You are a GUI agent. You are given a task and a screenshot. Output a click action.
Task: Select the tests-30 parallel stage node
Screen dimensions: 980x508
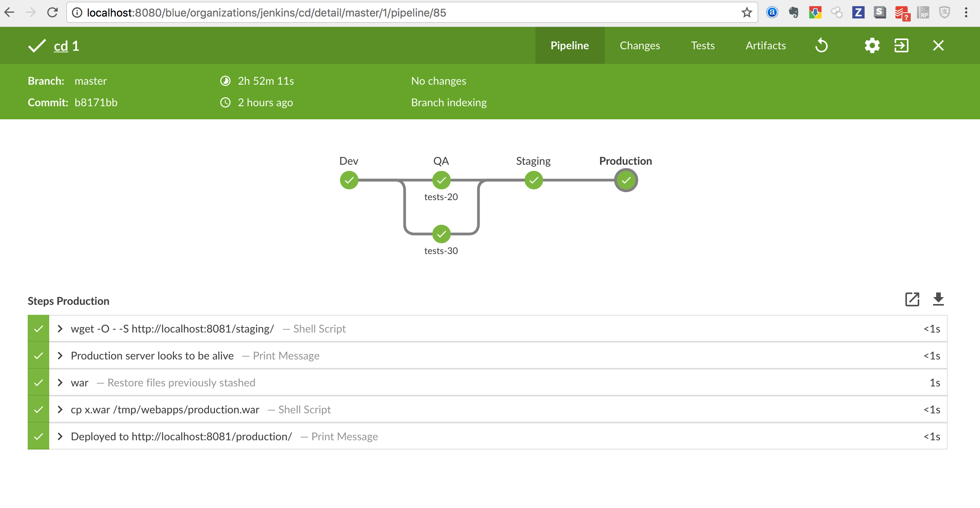tap(441, 234)
